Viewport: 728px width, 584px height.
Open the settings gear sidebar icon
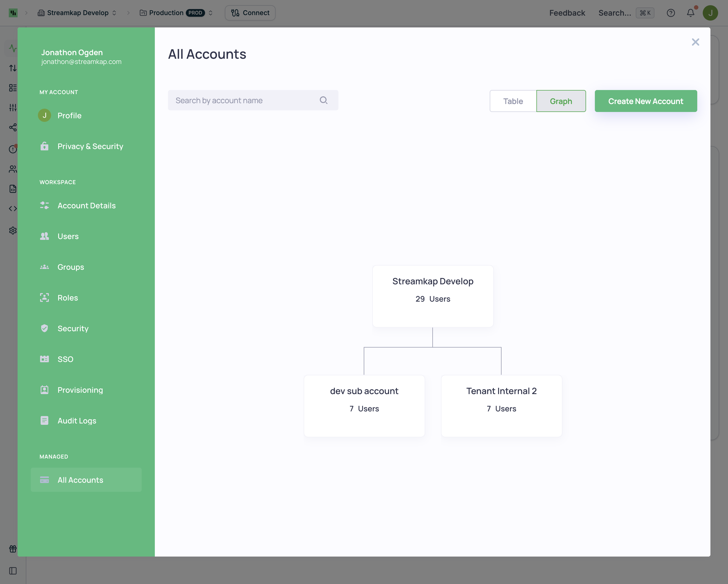[13, 230]
